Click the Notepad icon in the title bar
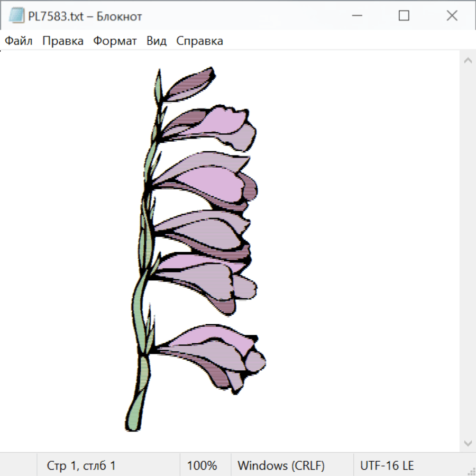This screenshot has height=476, width=476. 16,16
